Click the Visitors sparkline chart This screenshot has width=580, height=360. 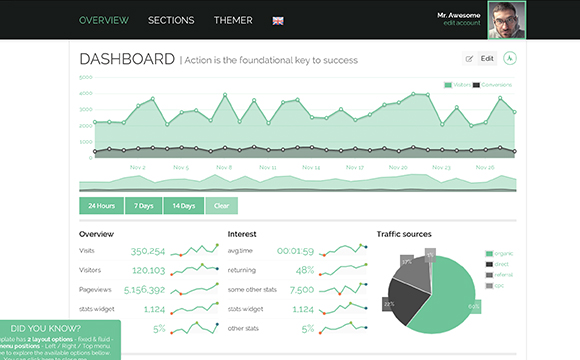tap(194, 270)
